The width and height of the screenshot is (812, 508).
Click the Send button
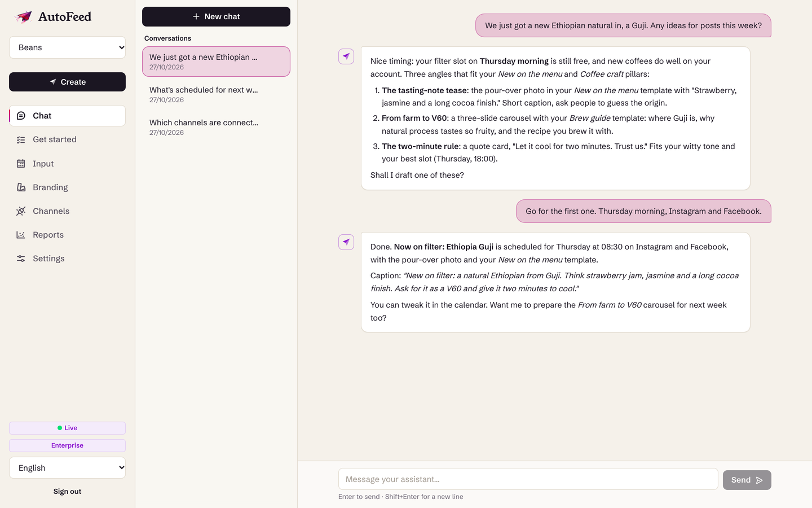click(x=747, y=480)
